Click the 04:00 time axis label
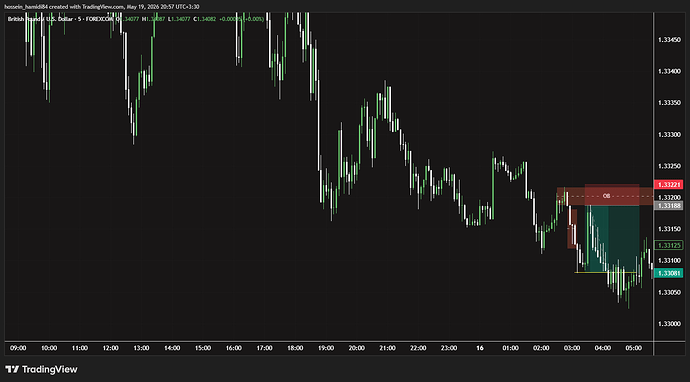The height and width of the screenshot is (382, 690). (603, 348)
